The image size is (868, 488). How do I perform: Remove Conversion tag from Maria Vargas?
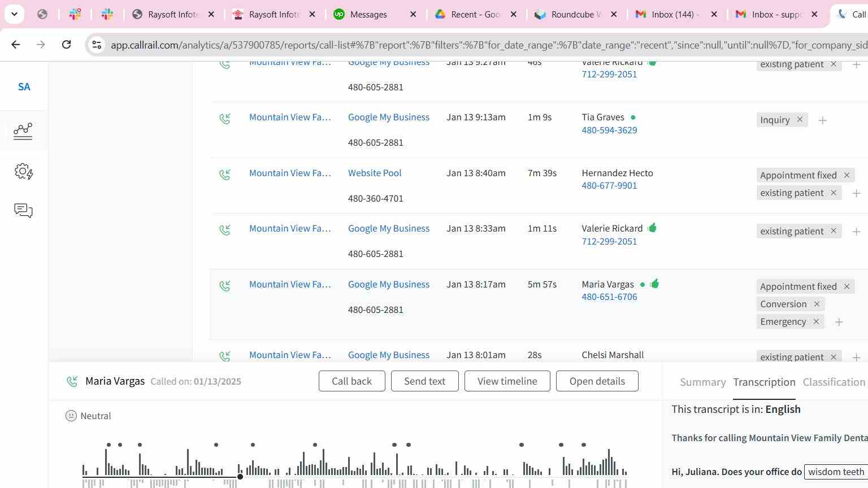pos(817,304)
